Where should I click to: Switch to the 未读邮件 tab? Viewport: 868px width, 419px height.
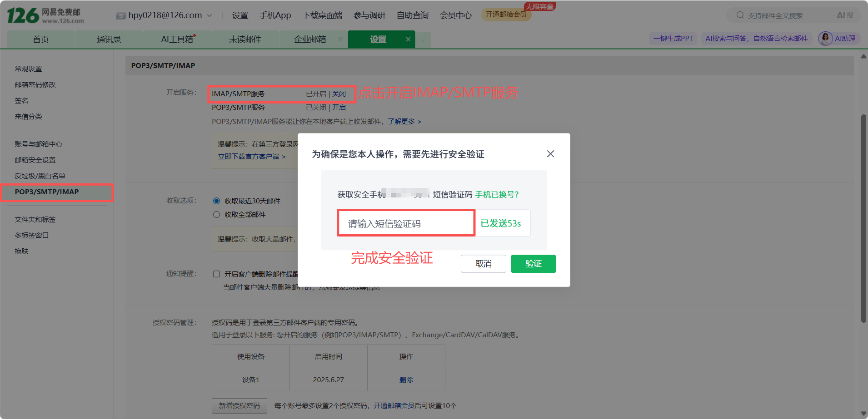(x=245, y=39)
